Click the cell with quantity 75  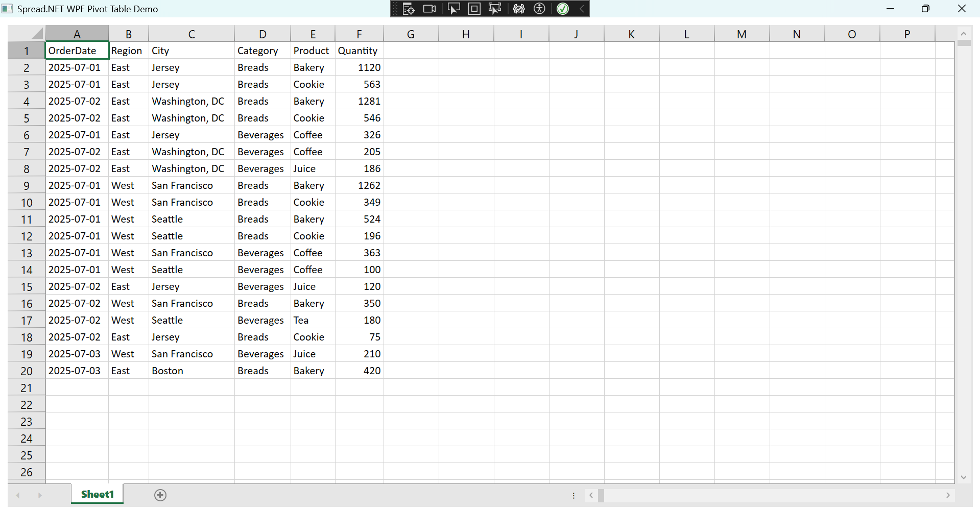(360, 337)
